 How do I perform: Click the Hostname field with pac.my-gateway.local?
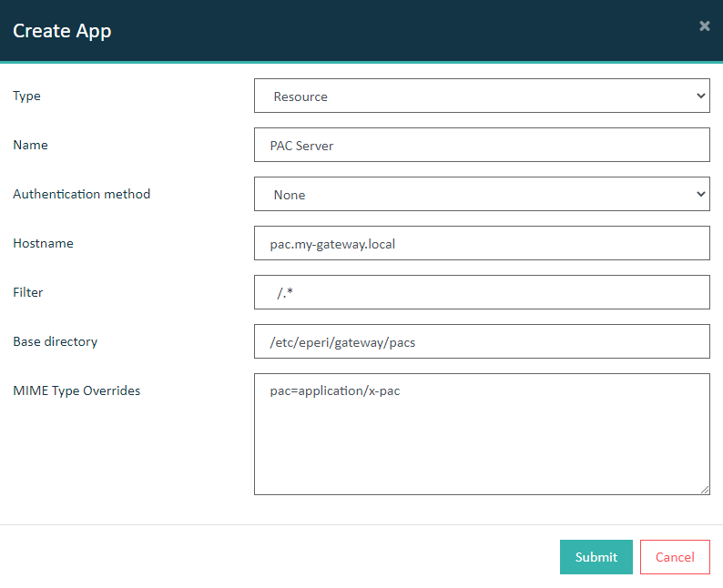pyautogui.click(x=482, y=243)
